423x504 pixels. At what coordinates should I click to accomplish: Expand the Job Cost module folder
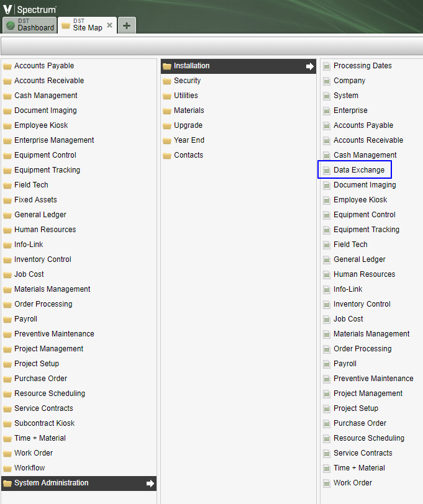point(29,274)
